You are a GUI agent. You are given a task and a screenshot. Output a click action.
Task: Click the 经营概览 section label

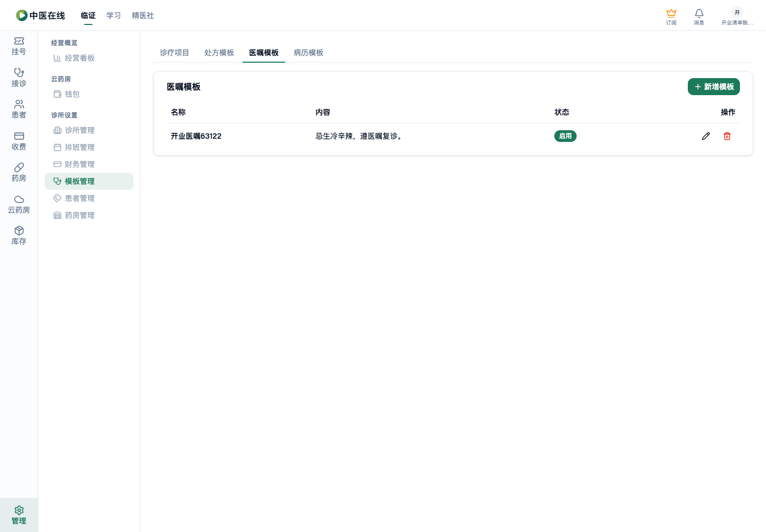click(x=64, y=43)
